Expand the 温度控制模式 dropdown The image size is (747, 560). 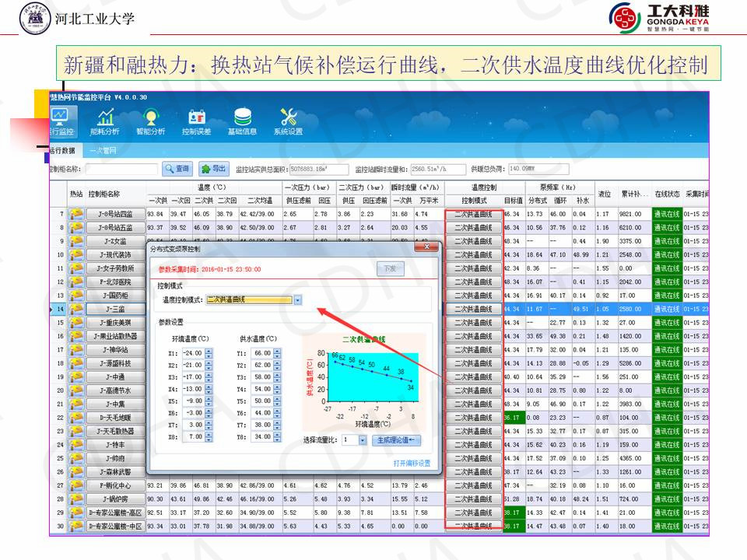pyautogui.click(x=297, y=300)
